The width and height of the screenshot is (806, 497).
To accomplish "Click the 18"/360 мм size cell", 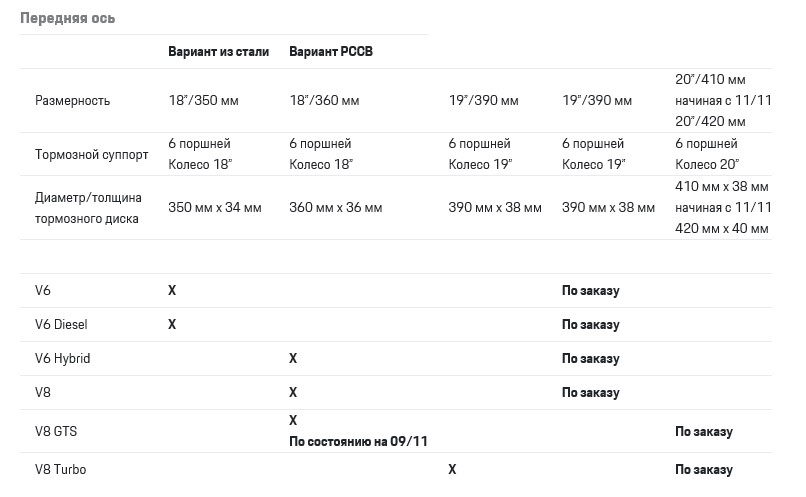I will tap(324, 101).
